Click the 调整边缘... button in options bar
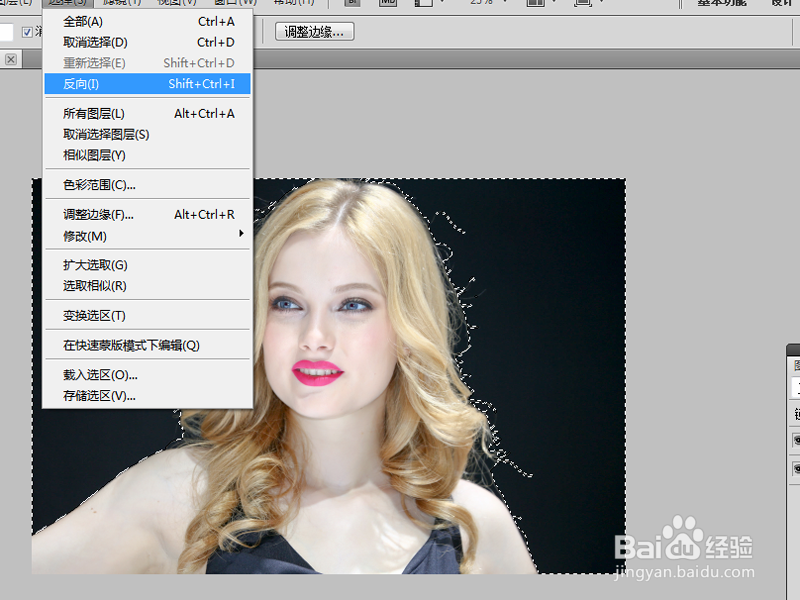800x600 pixels. click(x=314, y=32)
